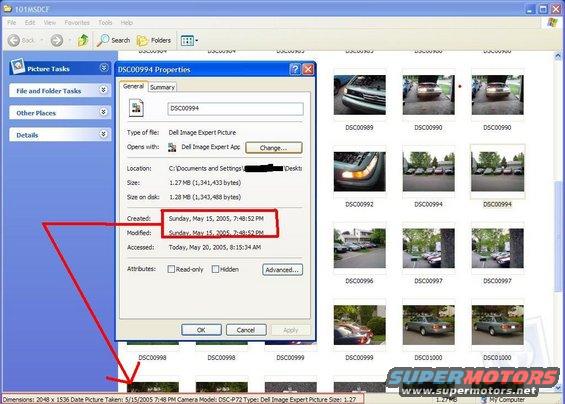Select the DSC00989 thumbnail
This screenshot has height=404, width=565.
(360, 95)
